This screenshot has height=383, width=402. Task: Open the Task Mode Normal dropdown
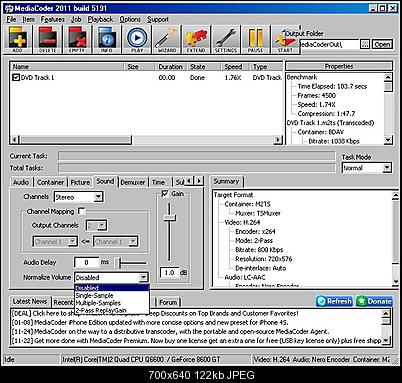(367, 168)
